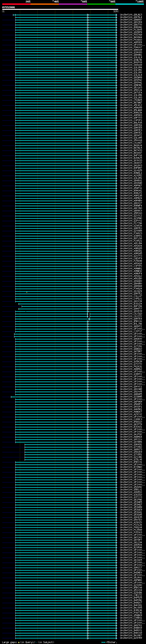Click hit UniRef100_Q8H9B1
Viewport: 146px width, 644px height.
pos(131,55)
